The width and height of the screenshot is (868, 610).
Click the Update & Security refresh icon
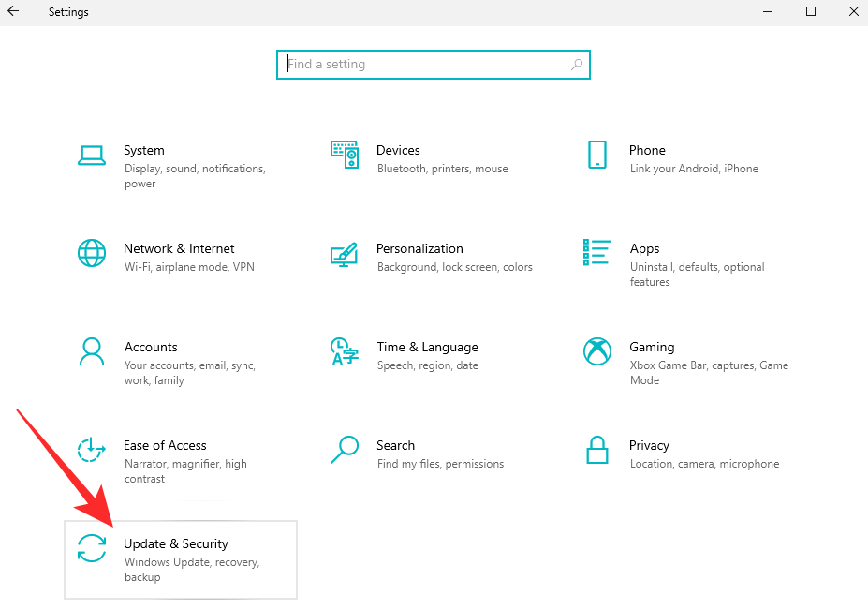point(92,548)
